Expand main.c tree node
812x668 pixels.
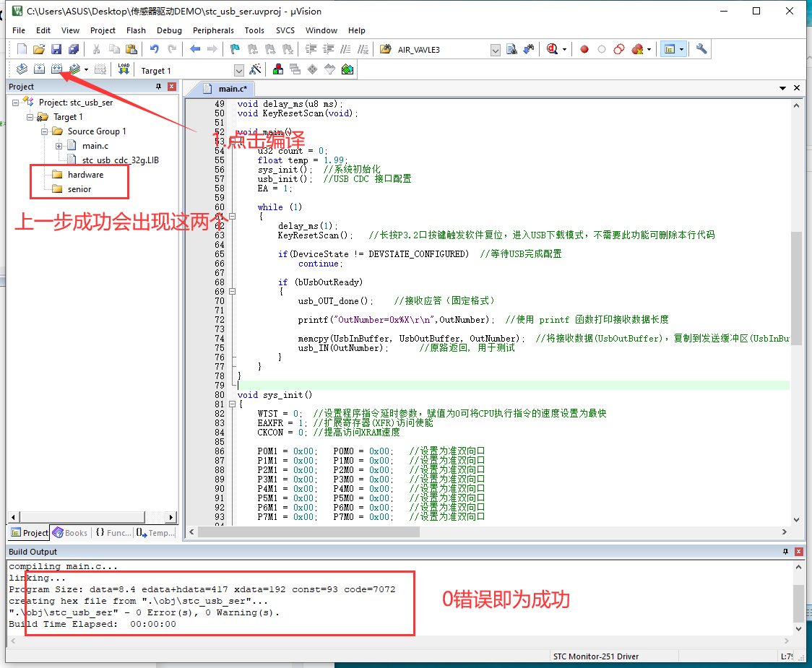(x=59, y=146)
